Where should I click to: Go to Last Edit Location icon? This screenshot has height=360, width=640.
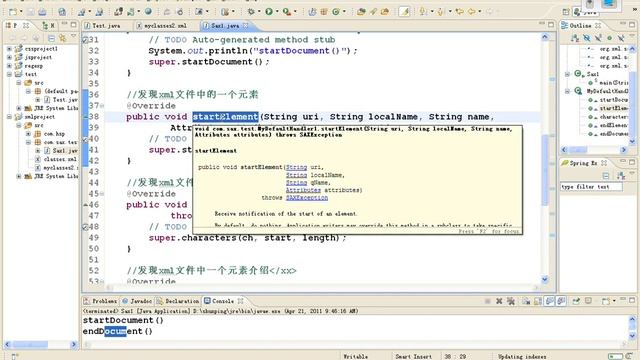tap(460, 12)
